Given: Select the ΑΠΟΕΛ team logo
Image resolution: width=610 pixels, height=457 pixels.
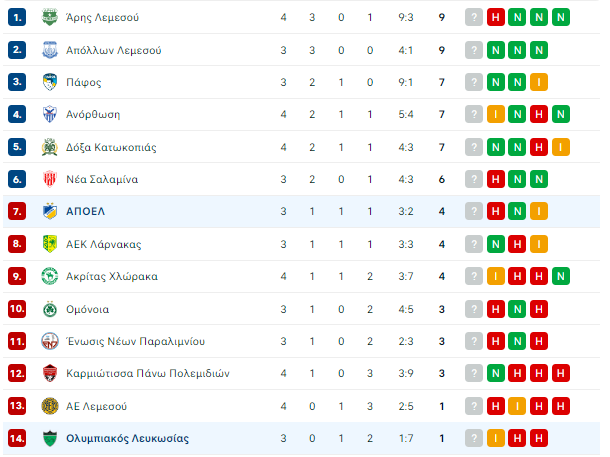Looking at the screenshot, I should coord(49,211).
